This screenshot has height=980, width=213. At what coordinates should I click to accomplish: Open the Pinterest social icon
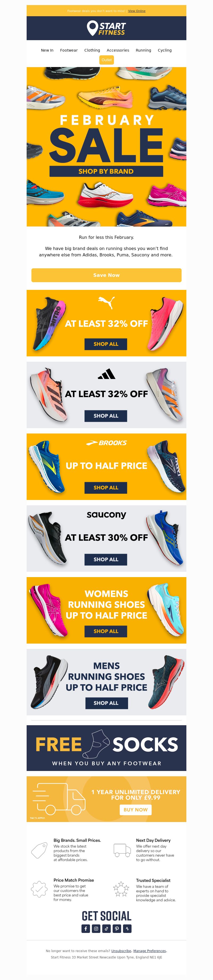[x=117, y=928]
